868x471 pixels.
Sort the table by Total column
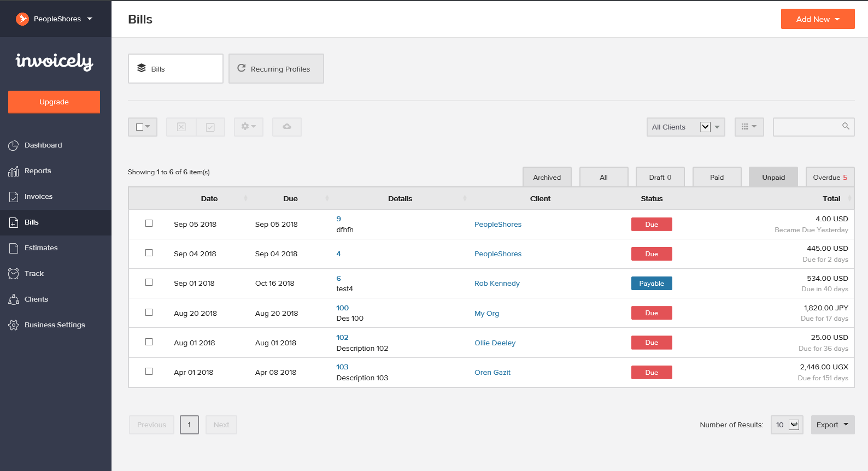point(831,199)
